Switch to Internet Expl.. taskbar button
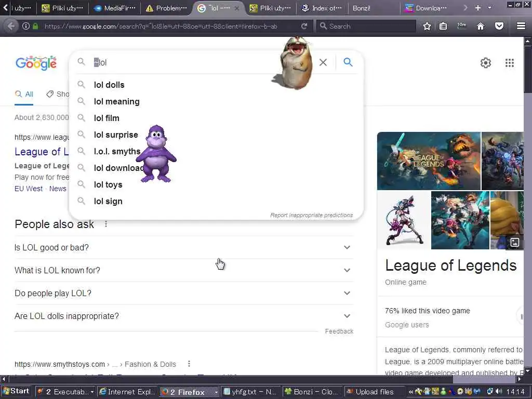532x399 pixels. point(128,392)
